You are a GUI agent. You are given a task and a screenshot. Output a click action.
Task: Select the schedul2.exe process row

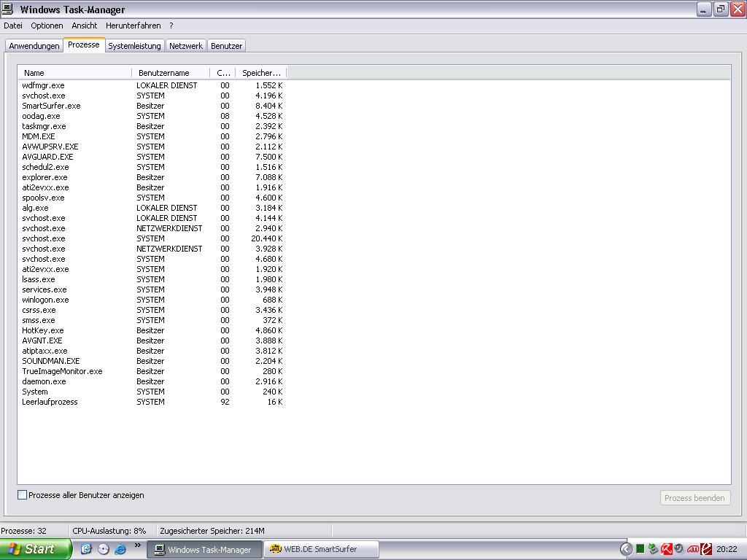(x=152, y=167)
